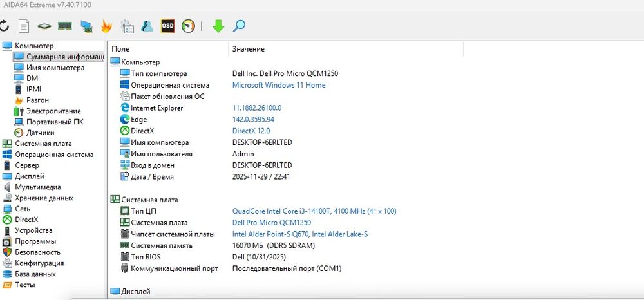Select the Мультимедиа tree category
The image size is (644, 300).
(38, 187)
